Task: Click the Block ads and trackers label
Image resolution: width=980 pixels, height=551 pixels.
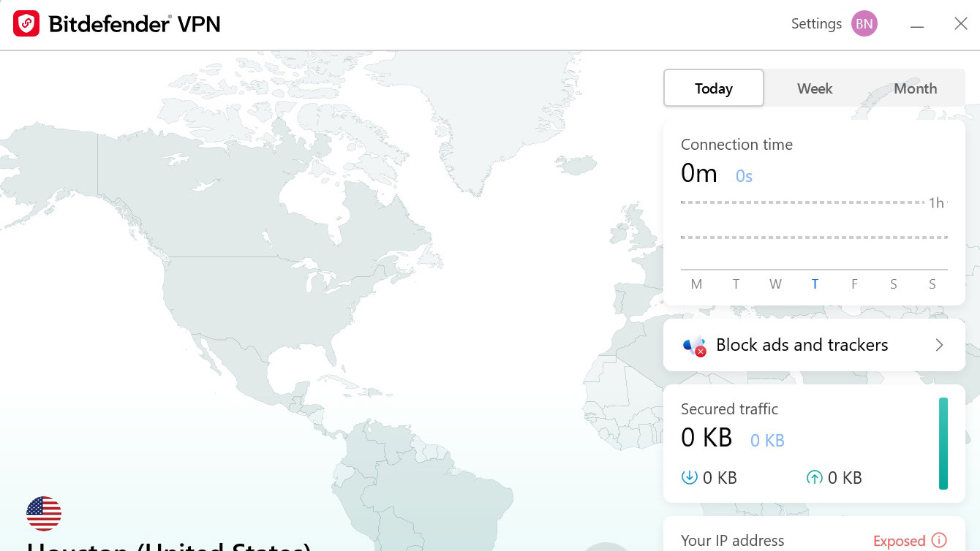Action: (x=802, y=345)
